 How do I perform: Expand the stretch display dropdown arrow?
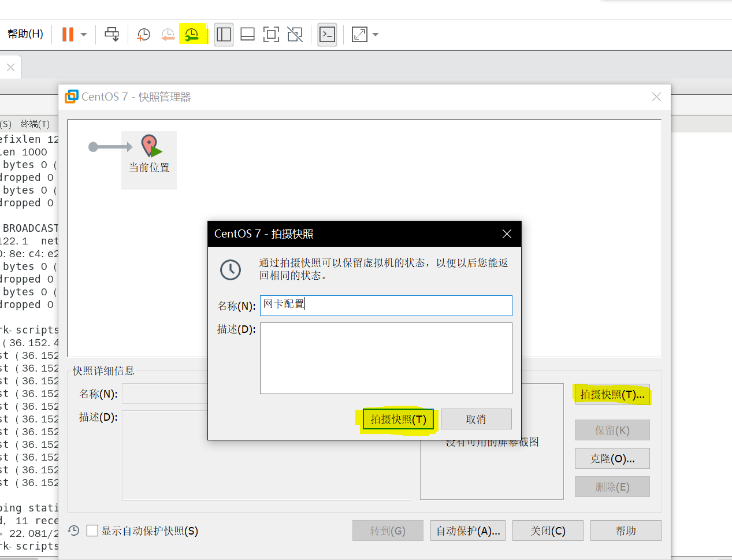point(376,35)
